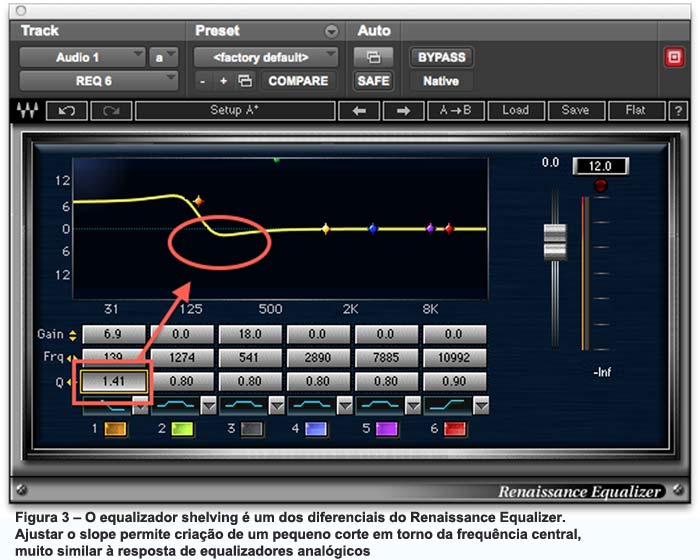Image resolution: width=700 pixels, height=560 pixels.
Task: Copy setup A to B
Action: (455, 110)
